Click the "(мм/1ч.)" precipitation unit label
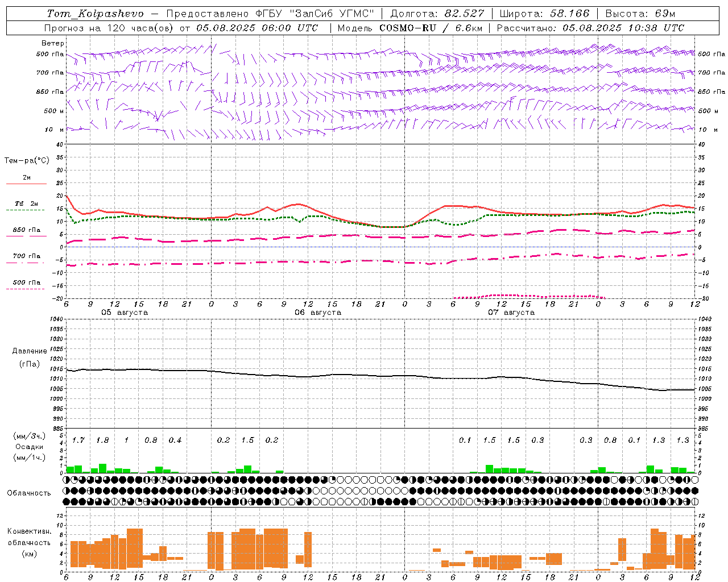 coord(30,458)
